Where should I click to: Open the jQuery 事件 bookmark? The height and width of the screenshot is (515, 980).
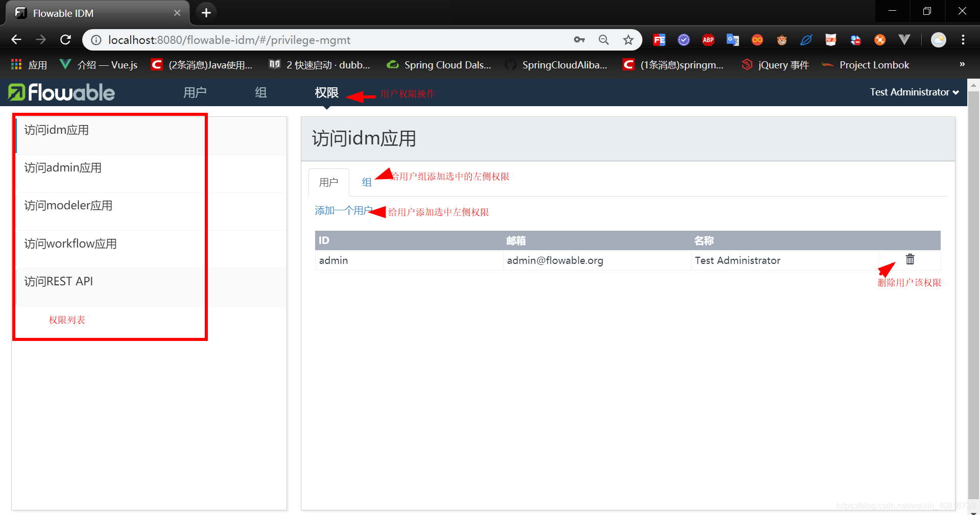pyautogui.click(x=775, y=65)
